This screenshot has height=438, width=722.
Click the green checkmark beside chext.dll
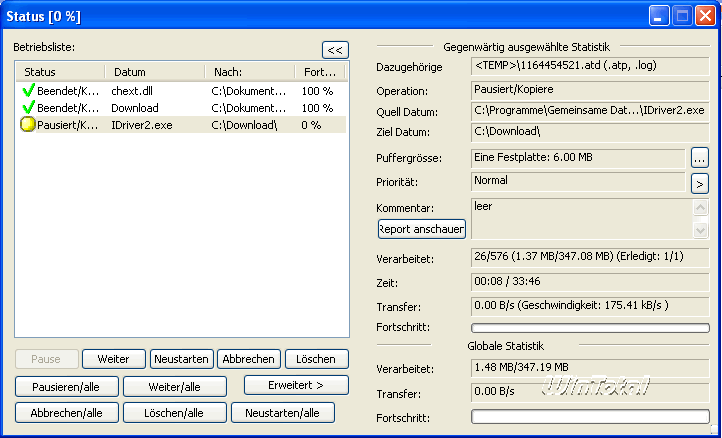(x=28, y=91)
